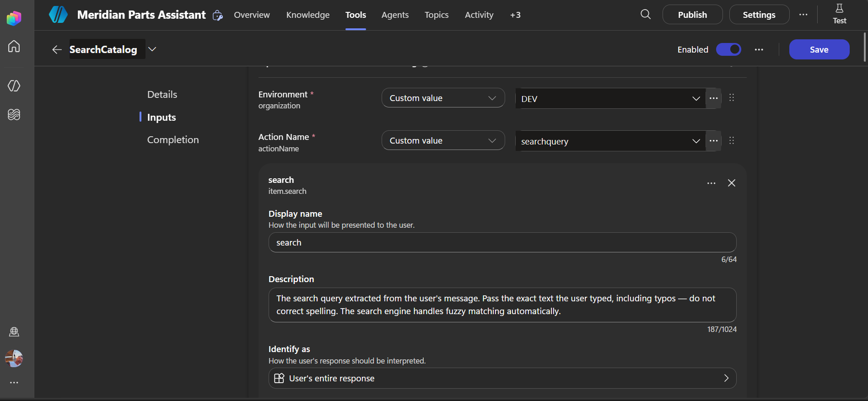Screen dimensions: 868x401
Task: Click the search magnifier icon in header
Action: tap(646, 15)
